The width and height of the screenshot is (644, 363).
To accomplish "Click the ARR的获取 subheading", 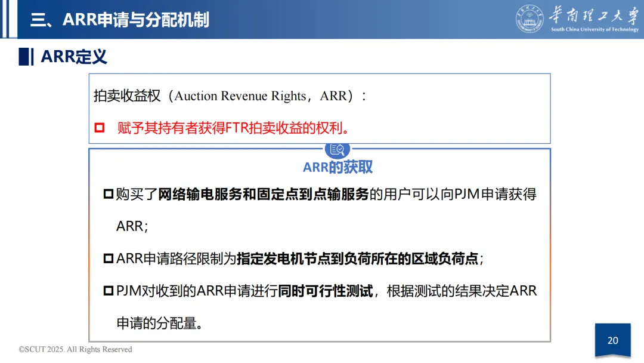I will pos(338,167).
